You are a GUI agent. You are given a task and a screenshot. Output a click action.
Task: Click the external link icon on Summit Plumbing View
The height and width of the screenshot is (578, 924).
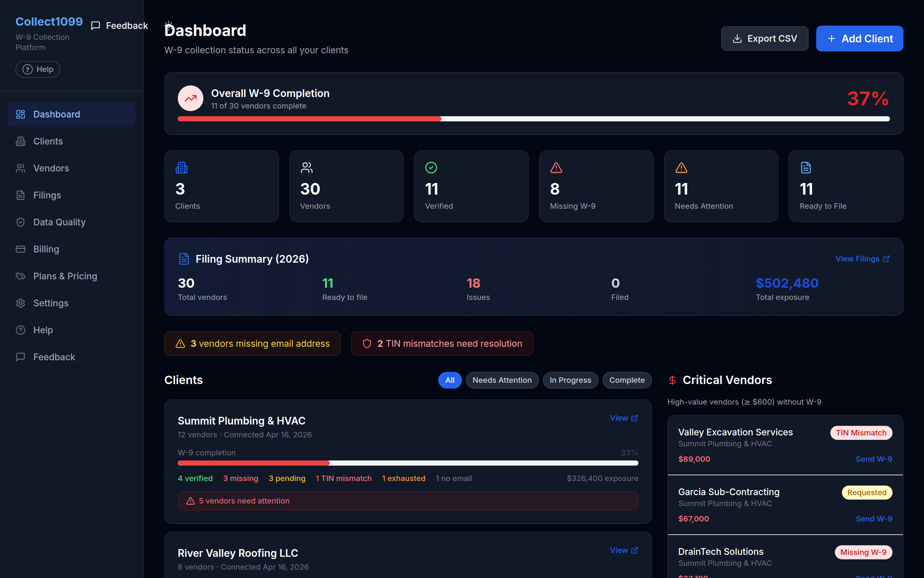click(635, 418)
